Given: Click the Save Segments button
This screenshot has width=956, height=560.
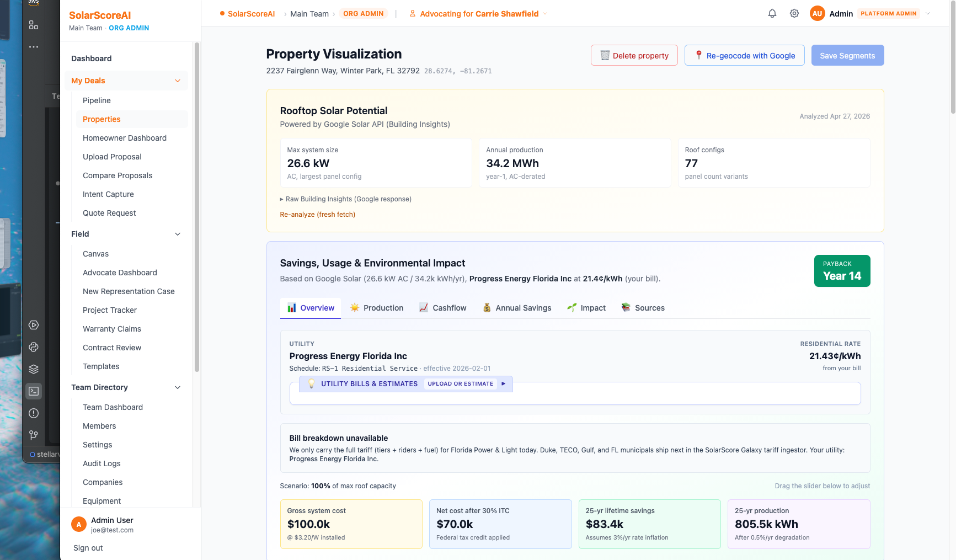Looking at the screenshot, I should pyautogui.click(x=847, y=55).
